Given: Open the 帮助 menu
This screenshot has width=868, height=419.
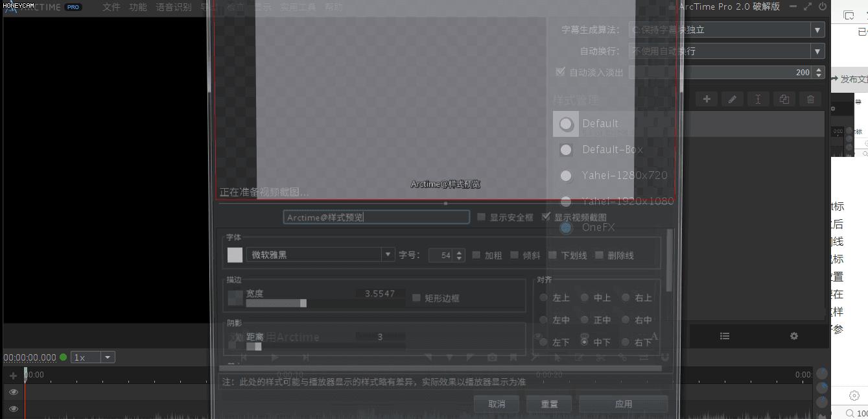Looking at the screenshot, I should pos(334,7).
